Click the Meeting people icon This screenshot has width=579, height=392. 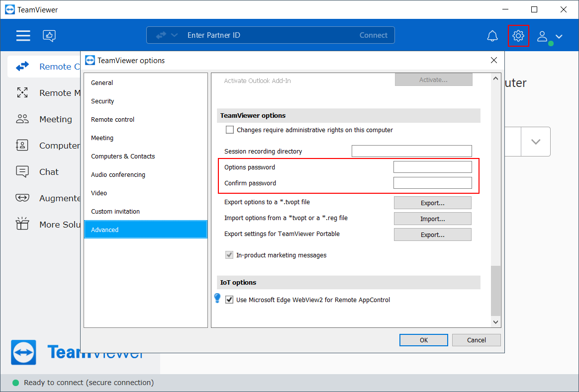click(x=22, y=119)
